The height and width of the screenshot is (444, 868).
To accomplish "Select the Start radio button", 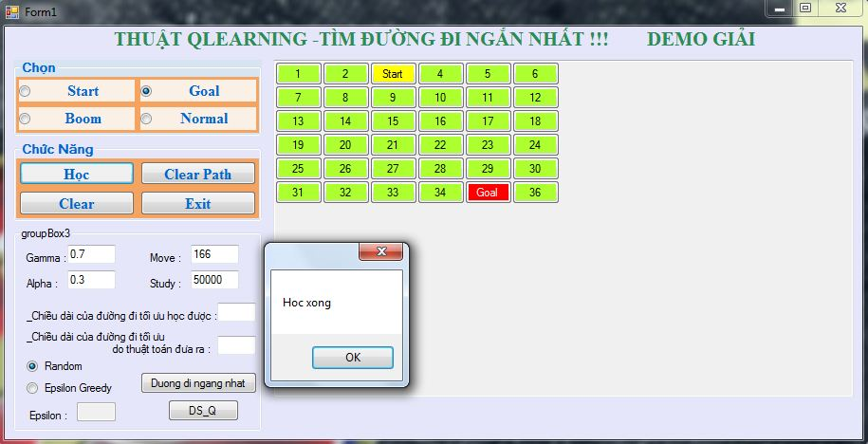I will click(77, 91).
